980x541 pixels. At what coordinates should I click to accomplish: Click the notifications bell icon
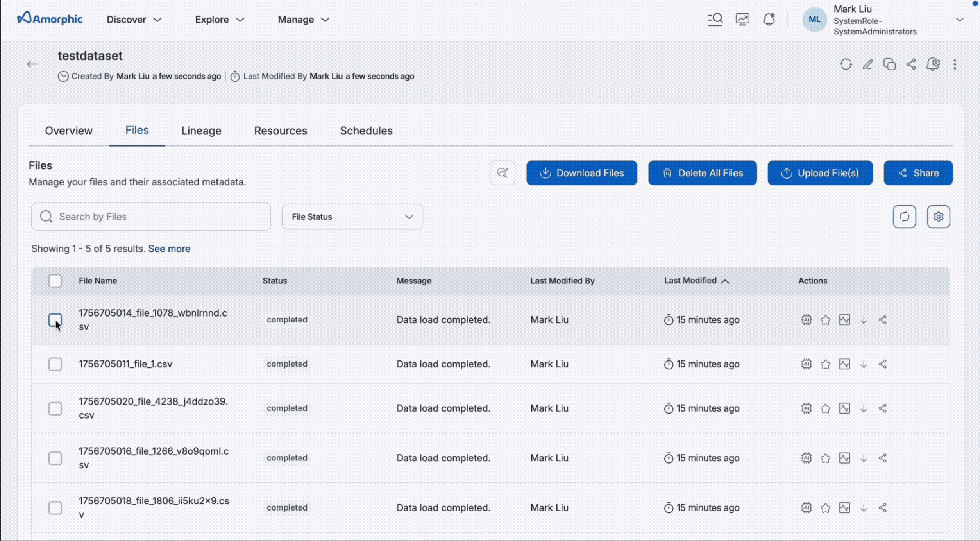[769, 20]
